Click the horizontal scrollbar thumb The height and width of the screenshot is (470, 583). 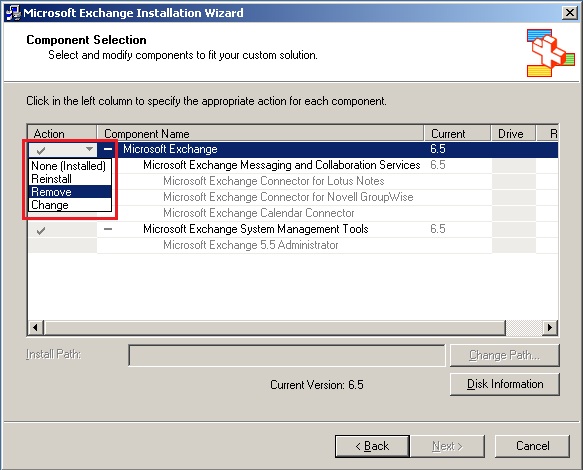pyautogui.click(x=274, y=328)
